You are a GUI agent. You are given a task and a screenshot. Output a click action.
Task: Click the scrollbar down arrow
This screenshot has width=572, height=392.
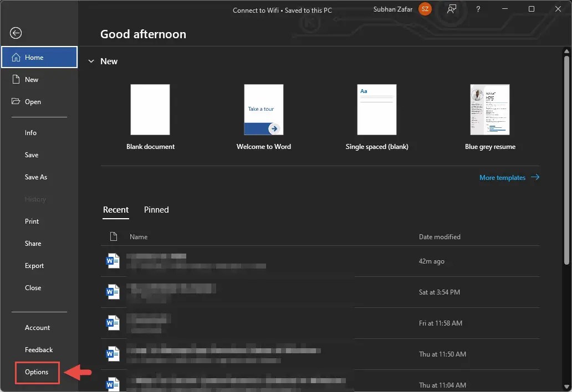coord(567,387)
